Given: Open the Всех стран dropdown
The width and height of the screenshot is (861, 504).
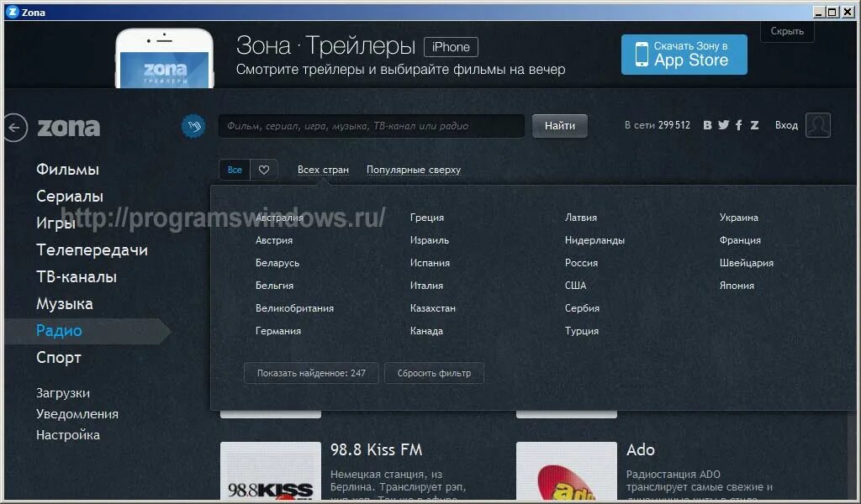Looking at the screenshot, I should coord(324,169).
